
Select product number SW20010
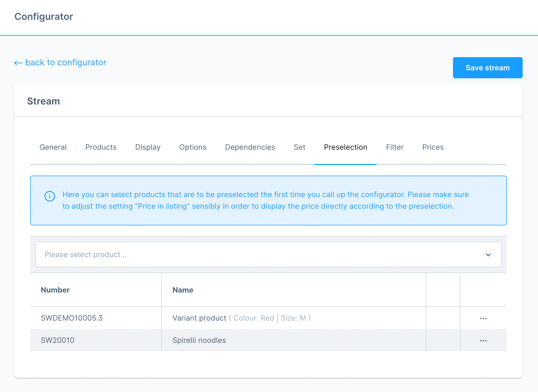(57, 340)
